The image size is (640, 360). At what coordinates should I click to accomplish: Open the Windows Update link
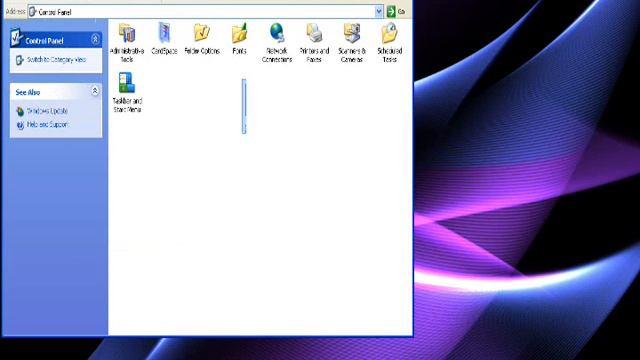(x=47, y=111)
